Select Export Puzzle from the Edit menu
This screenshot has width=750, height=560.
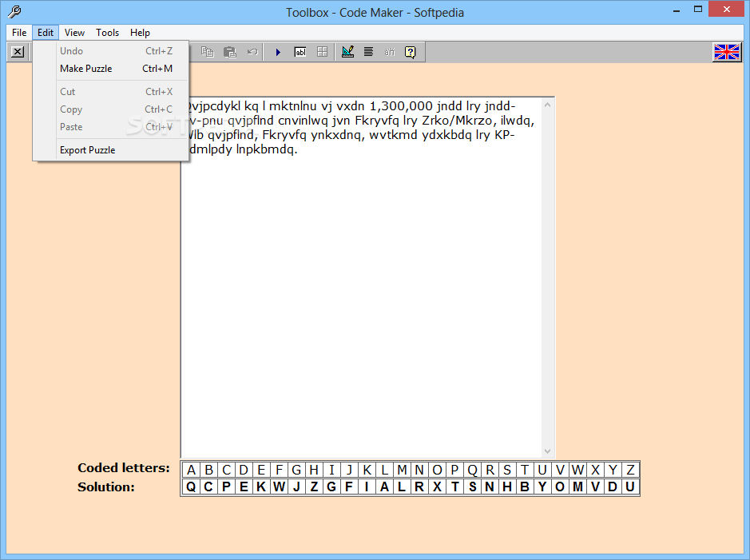(x=87, y=149)
